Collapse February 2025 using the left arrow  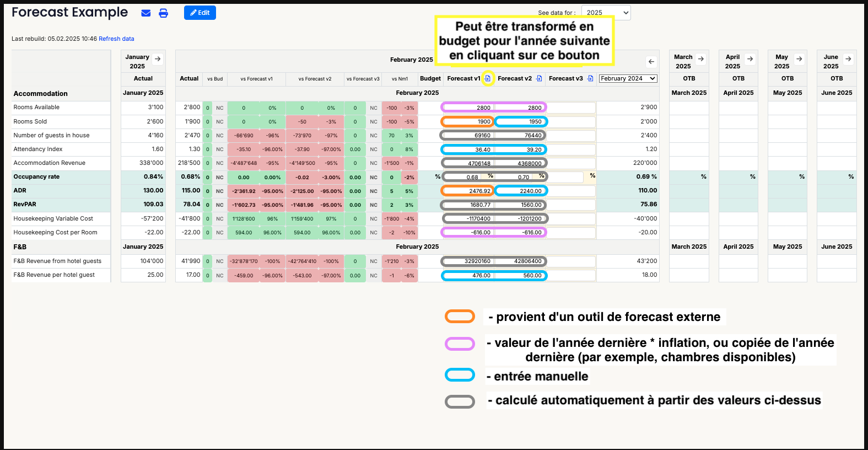[x=651, y=62]
